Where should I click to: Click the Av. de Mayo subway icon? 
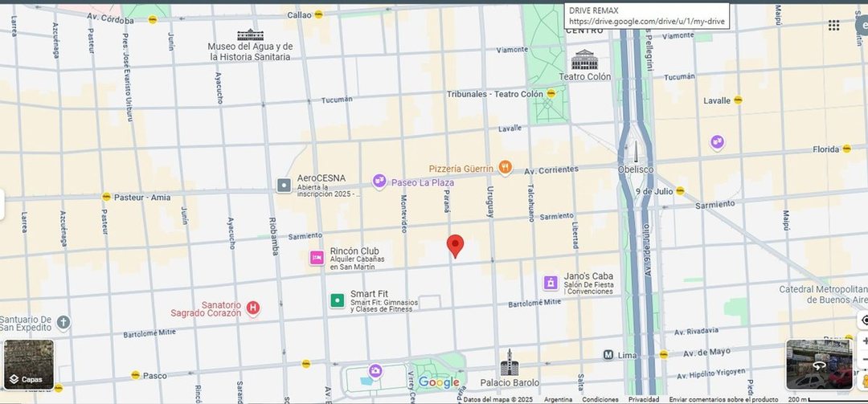664,353
